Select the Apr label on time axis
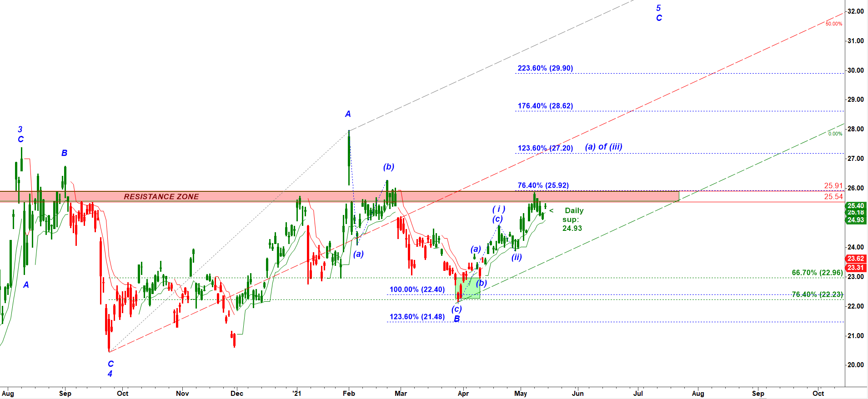Viewport: 868px width, 399px height. coord(463,394)
